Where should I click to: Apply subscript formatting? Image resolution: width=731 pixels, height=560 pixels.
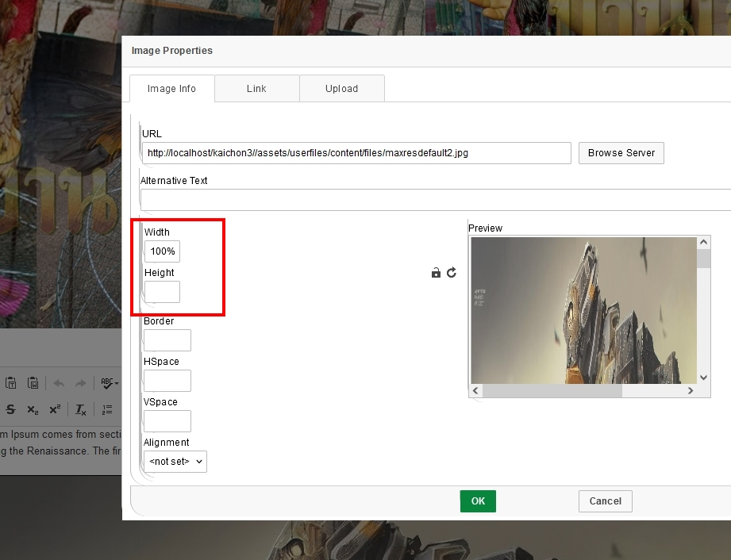point(33,410)
